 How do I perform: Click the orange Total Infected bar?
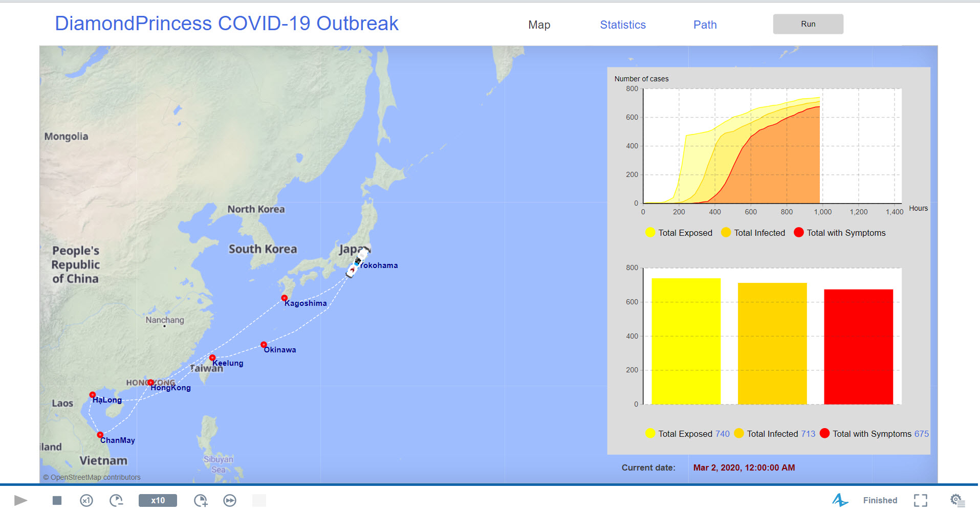(x=772, y=343)
